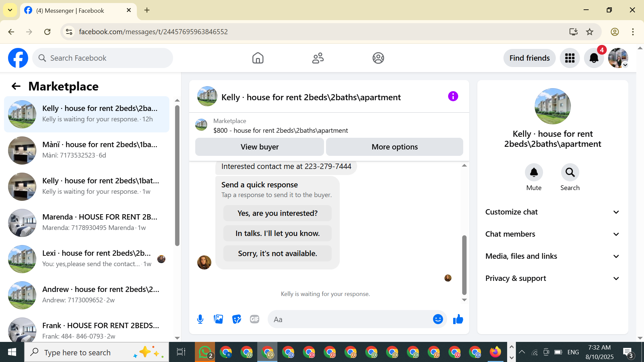
Task: Open the Facebook apps grid menu
Action: [570, 58]
